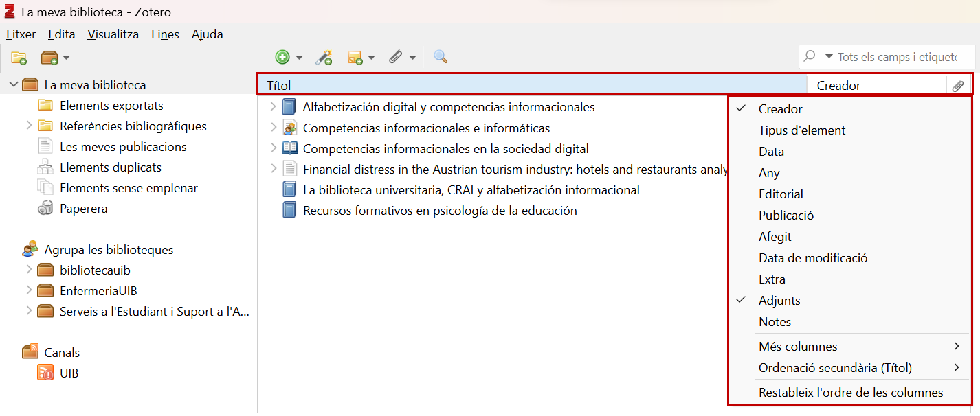Click the Agrupa les biblioteques people icon
980x416 pixels.
tap(30, 249)
